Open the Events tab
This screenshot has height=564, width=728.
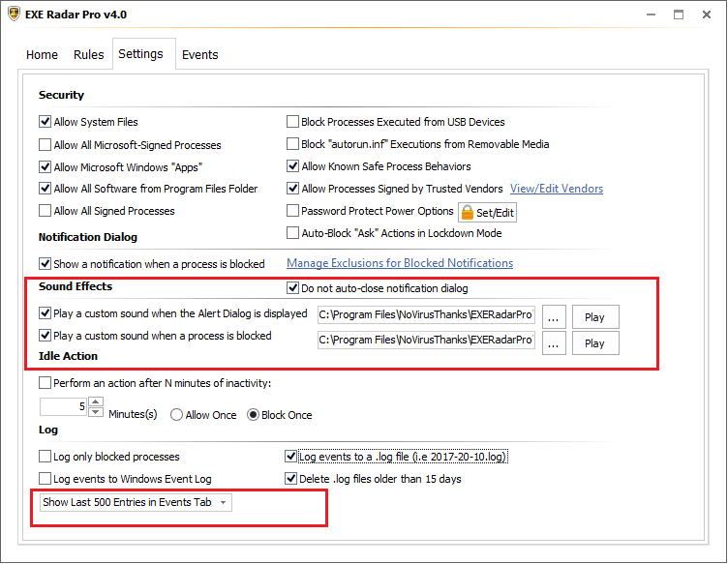coord(200,55)
